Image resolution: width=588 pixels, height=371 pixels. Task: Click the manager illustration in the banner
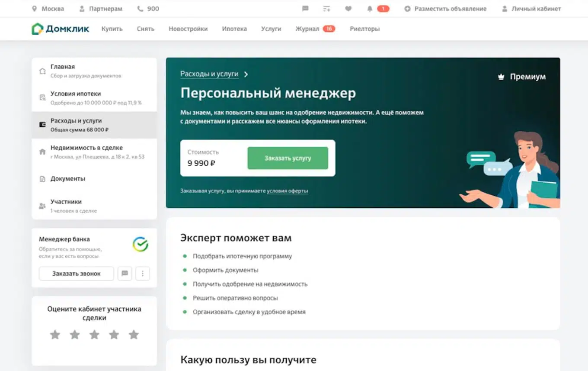pos(510,170)
